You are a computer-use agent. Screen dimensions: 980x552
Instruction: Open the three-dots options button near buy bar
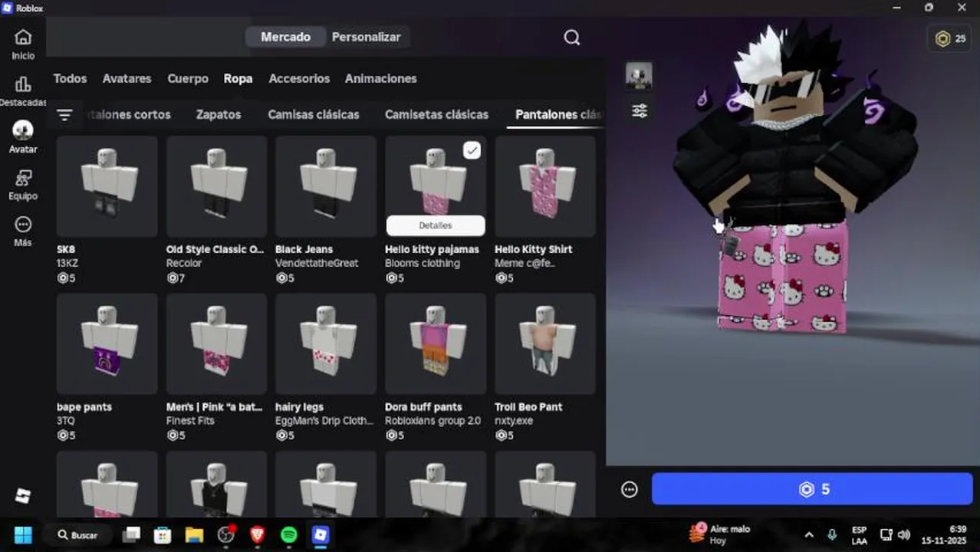[x=630, y=489]
